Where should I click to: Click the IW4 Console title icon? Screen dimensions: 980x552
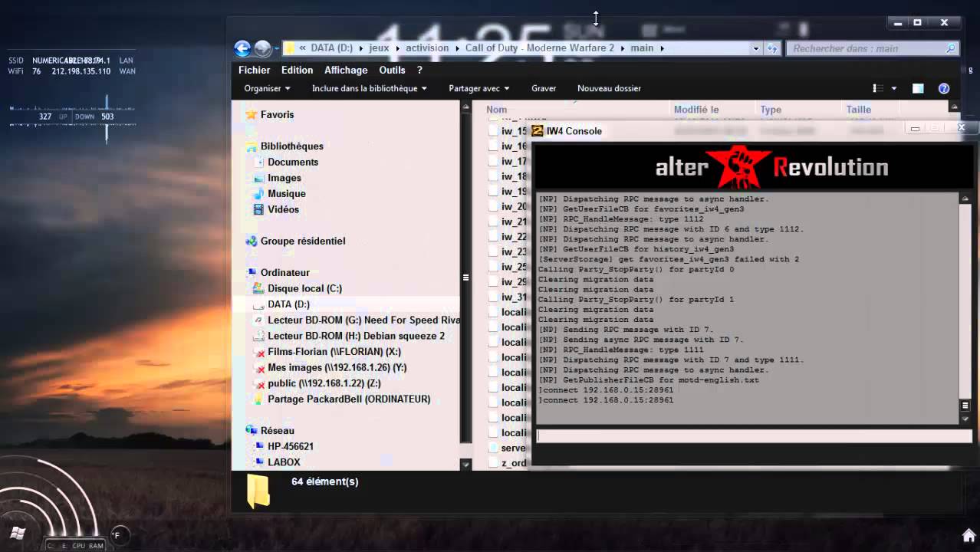click(x=537, y=131)
